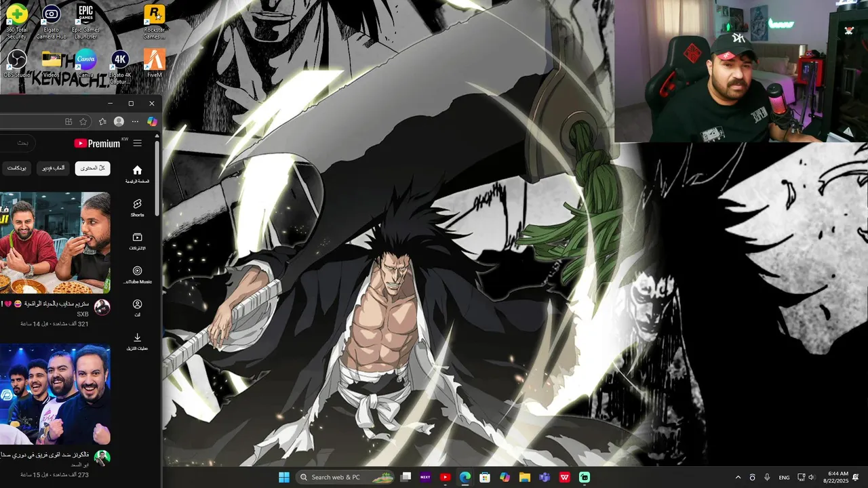Click the YouTube page vertical scrollbar
The height and width of the screenshot is (488, 868).
click(x=157, y=178)
